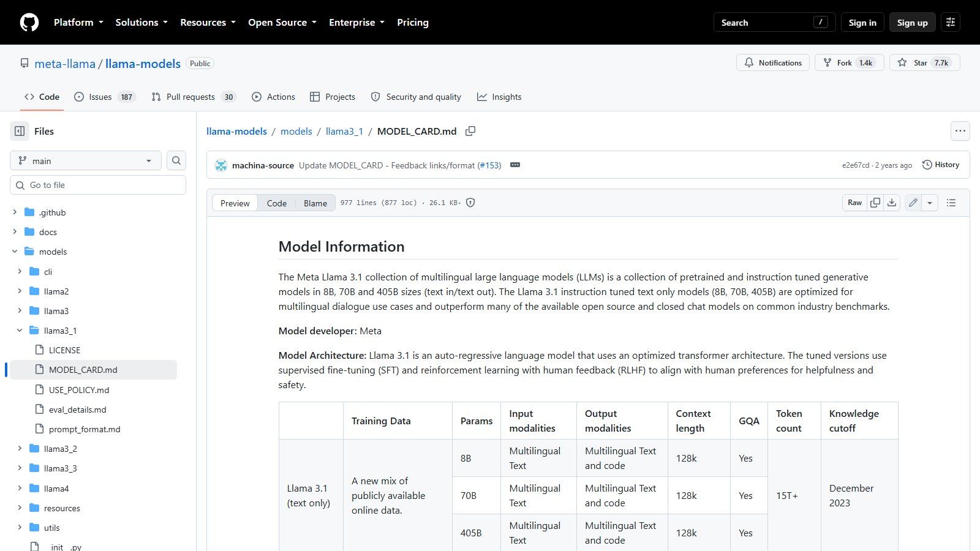Expand the utils folder
Viewport: 980px width, 551px height.
pyautogui.click(x=20, y=528)
